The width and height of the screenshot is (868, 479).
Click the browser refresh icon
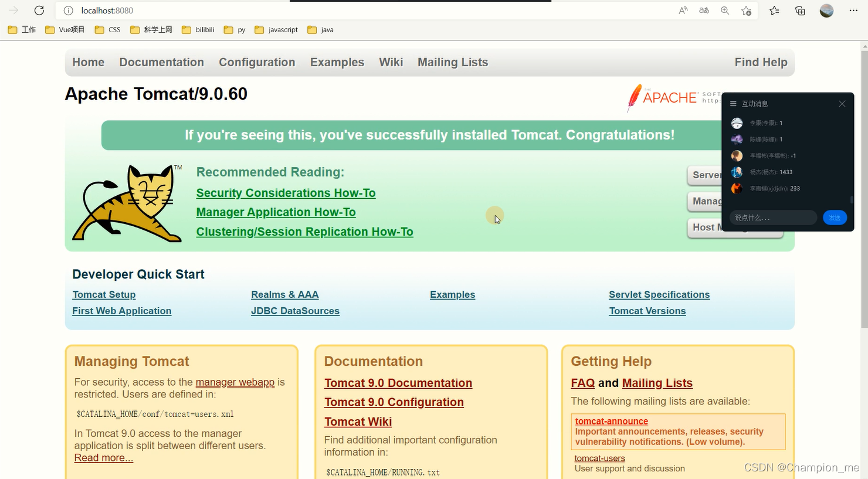[39, 11]
